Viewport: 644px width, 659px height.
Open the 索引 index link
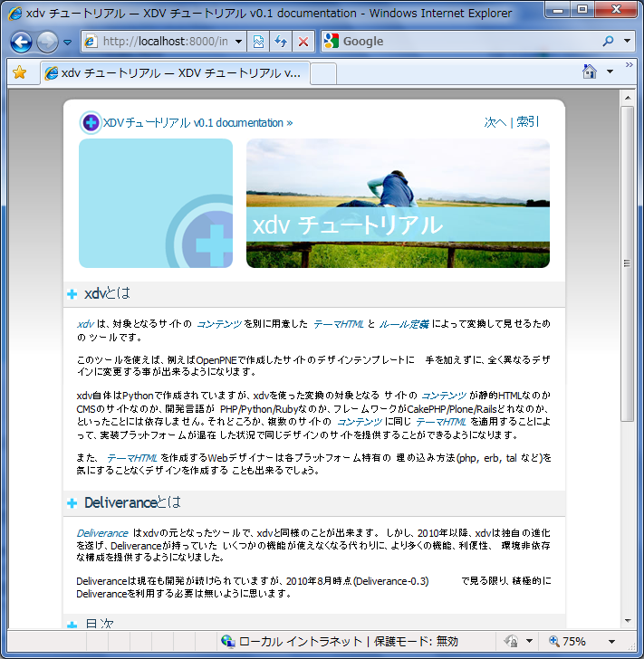(527, 122)
